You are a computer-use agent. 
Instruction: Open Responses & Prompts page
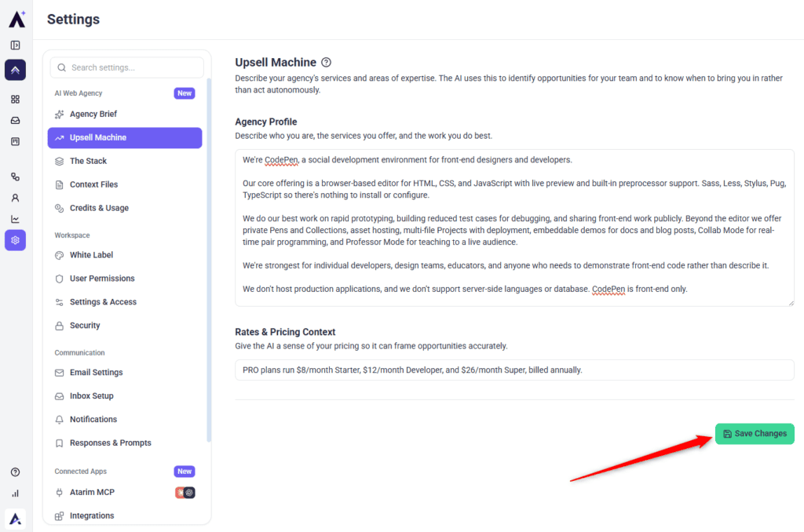tap(125, 443)
